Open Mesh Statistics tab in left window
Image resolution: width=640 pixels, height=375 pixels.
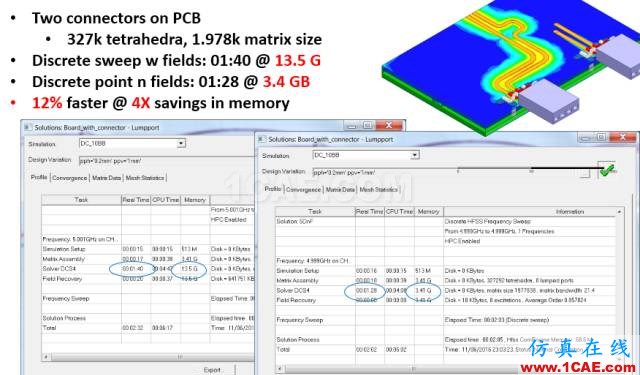(144, 178)
